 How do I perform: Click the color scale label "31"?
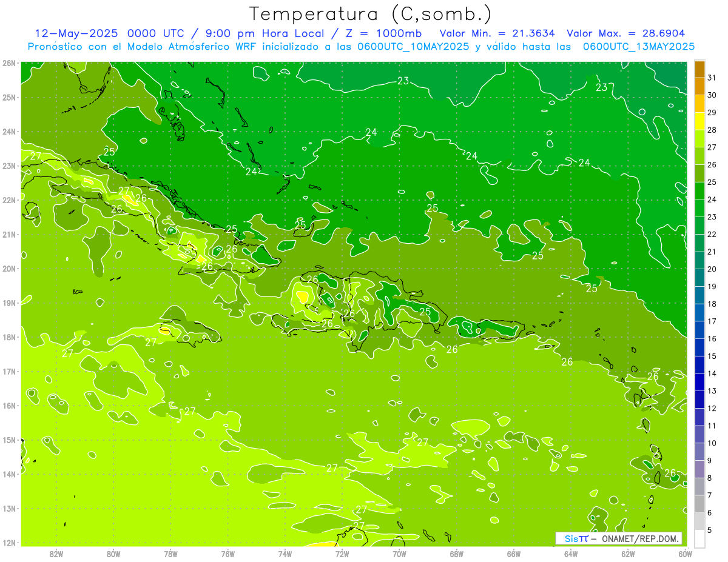(x=712, y=78)
